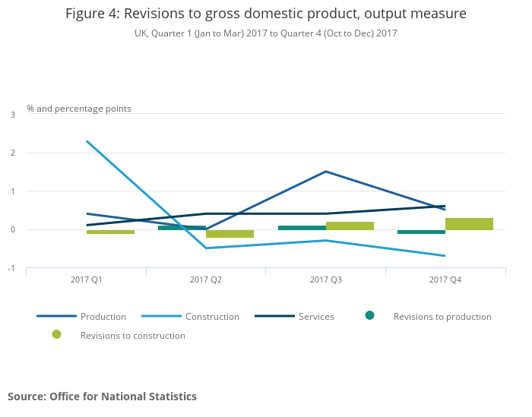Viewport: 532px width, 417px height.
Task: Click the Figure 4 chart title
Action: pyautogui.click(x=266, y=14)
